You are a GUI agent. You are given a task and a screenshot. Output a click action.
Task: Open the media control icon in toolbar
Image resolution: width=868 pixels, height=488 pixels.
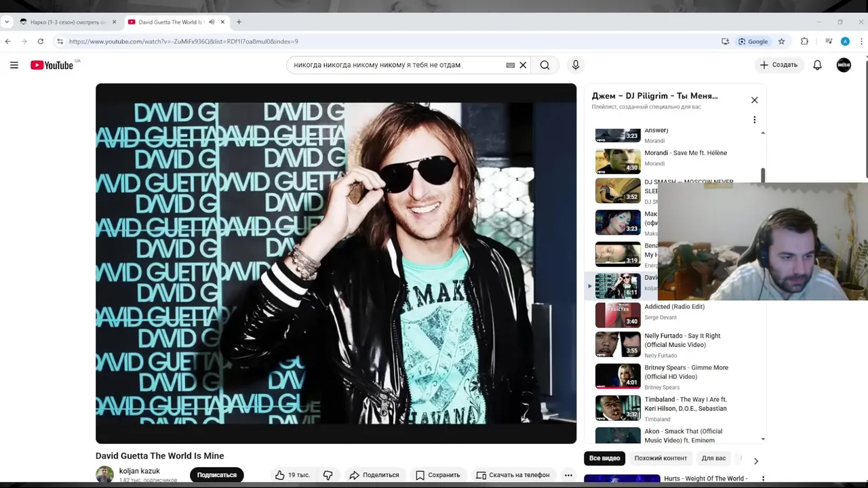point(829,41)
